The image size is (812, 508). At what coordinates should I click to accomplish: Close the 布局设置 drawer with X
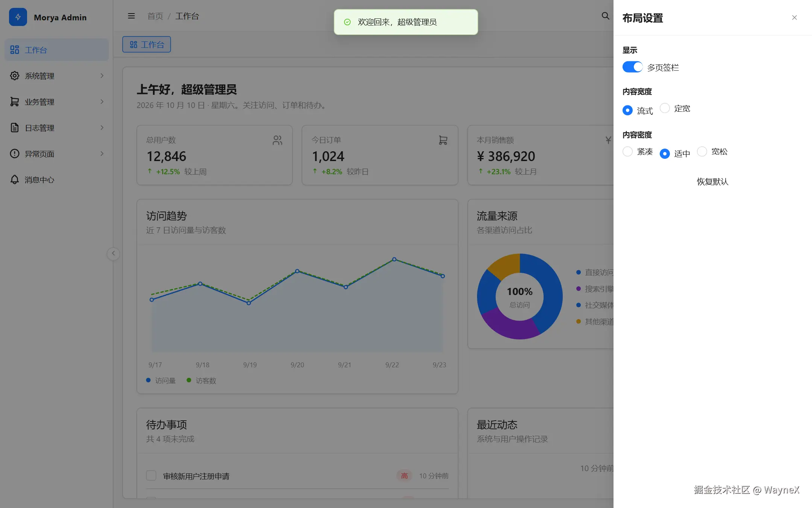pos(794,18)
